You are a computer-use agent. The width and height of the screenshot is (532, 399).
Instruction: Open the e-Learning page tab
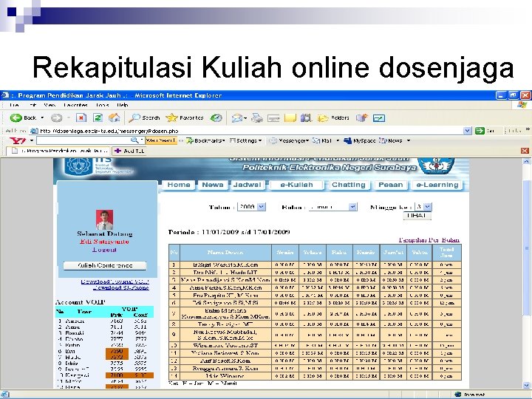tap(437, 185)
